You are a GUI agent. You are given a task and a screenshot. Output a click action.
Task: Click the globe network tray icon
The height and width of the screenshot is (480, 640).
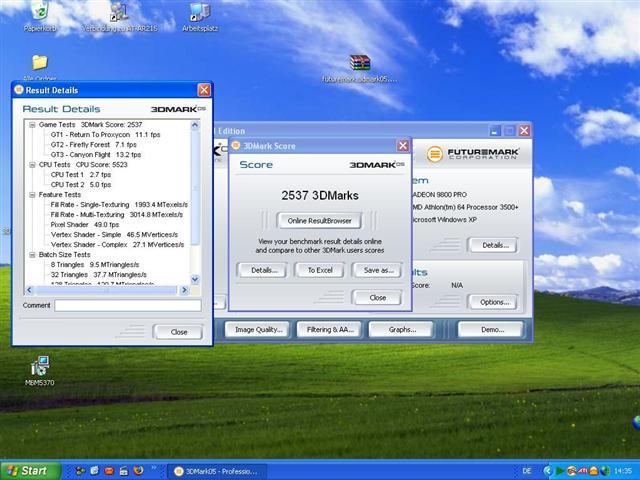coord(605,471)
